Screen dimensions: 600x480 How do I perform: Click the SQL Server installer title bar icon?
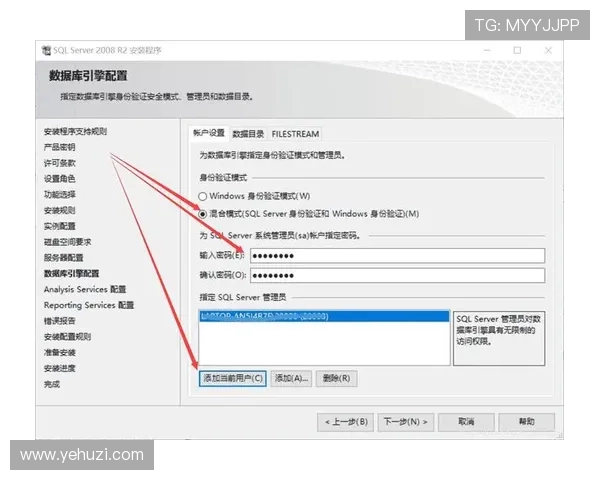pyautogui.click(x=46, y=51)
